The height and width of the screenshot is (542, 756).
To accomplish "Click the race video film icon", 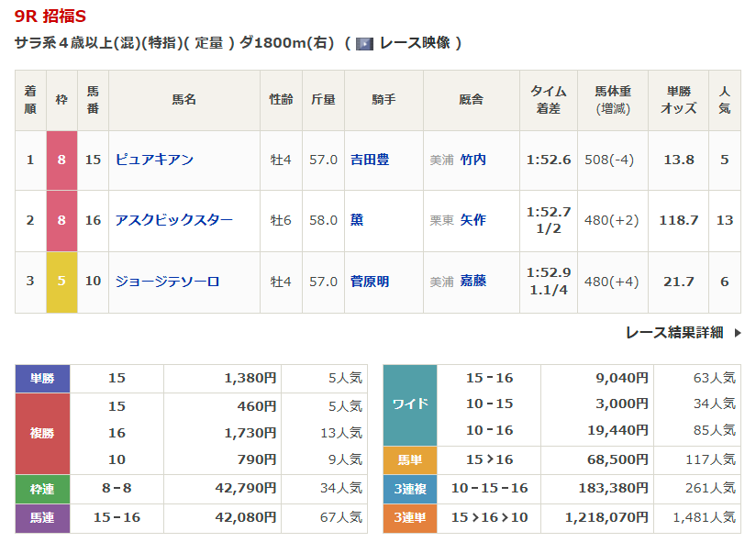I will click(x=364, y=43).
